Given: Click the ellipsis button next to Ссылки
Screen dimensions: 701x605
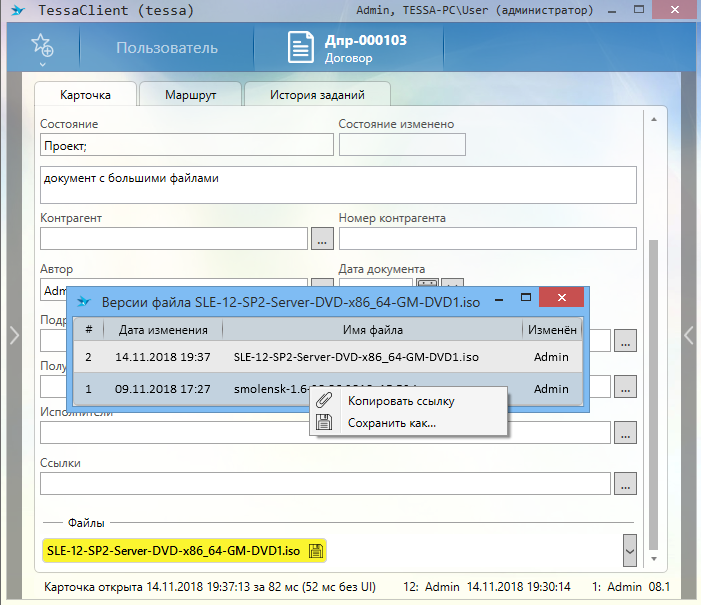Looking at the screenshot, I should [625, 484].
